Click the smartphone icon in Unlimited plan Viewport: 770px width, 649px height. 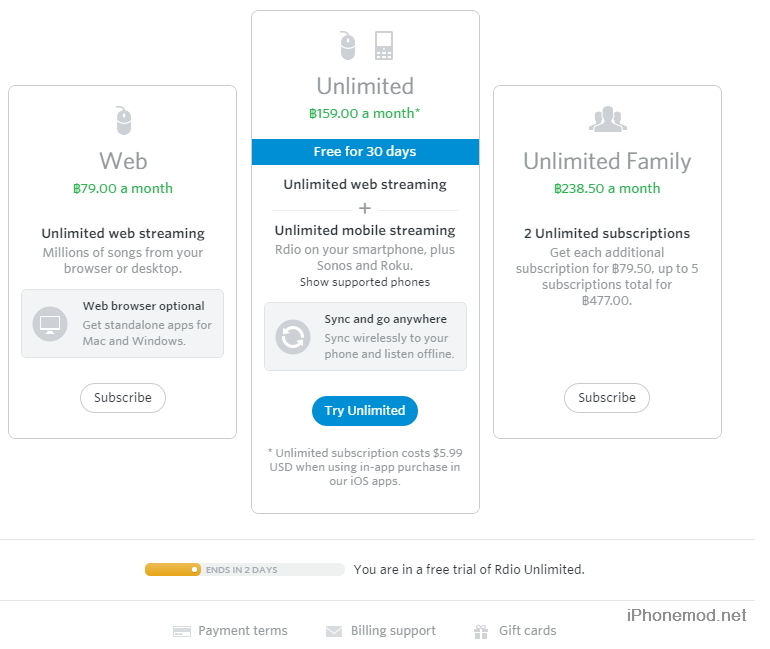[x=384, y=45]
